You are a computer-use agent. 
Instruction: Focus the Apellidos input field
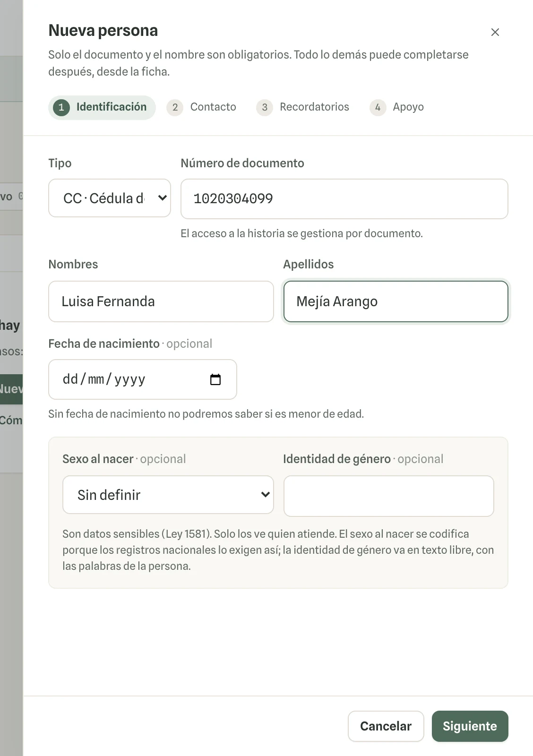click(396, 301)
